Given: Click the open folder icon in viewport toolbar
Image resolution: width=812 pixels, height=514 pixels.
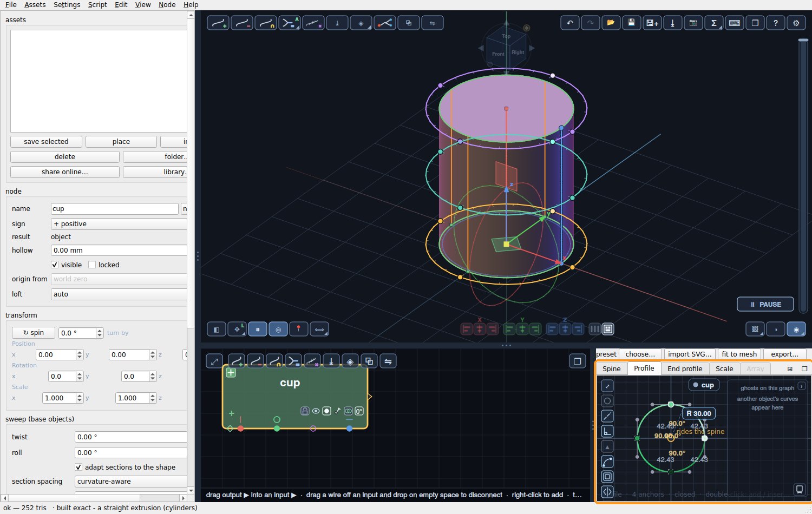Looking at the screenshot, I should point(611,23).
